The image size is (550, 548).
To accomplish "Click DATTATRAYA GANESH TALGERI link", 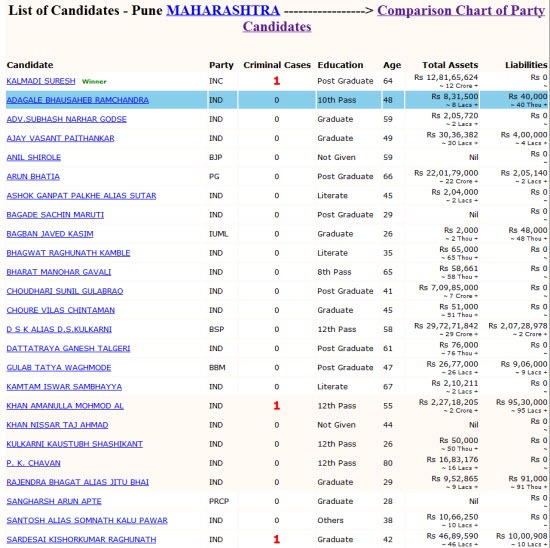I will pos(68,349).
